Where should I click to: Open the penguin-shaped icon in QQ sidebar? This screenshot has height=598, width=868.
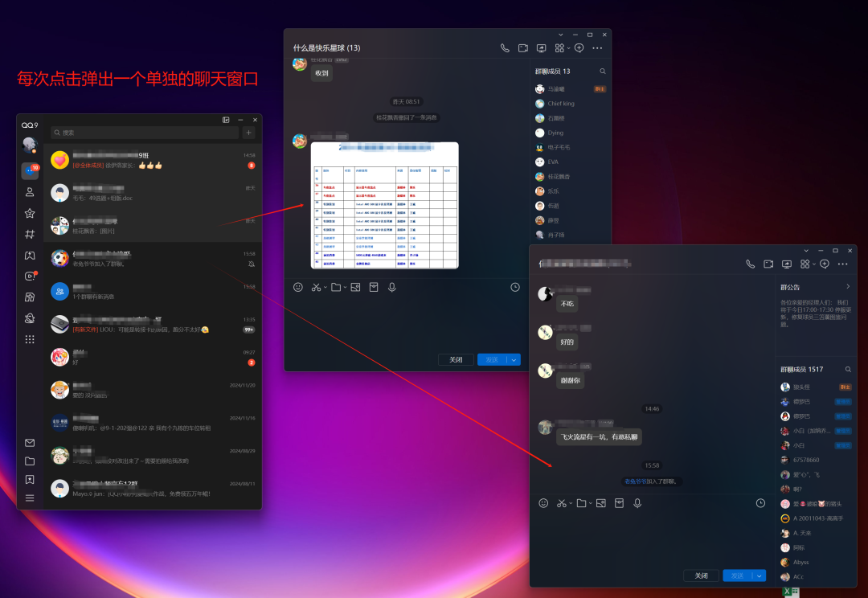coord(30,317)
